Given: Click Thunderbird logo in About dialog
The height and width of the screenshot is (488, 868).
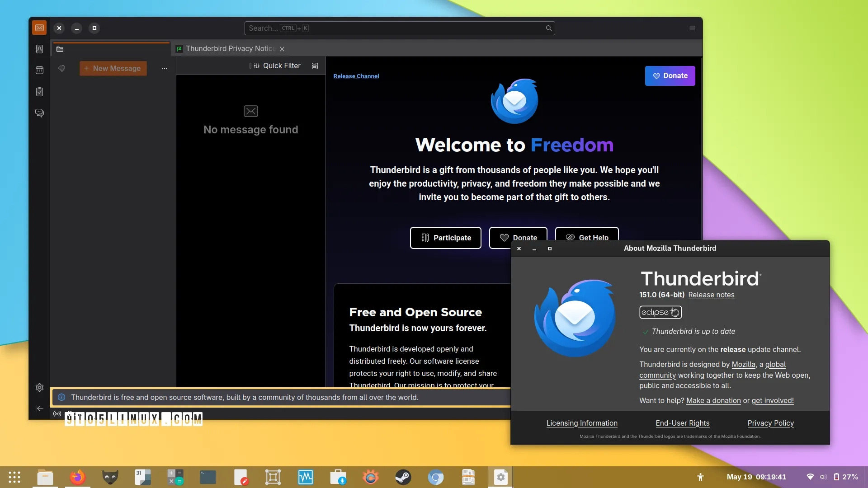Looking at the screenshot, I should 575,318.
